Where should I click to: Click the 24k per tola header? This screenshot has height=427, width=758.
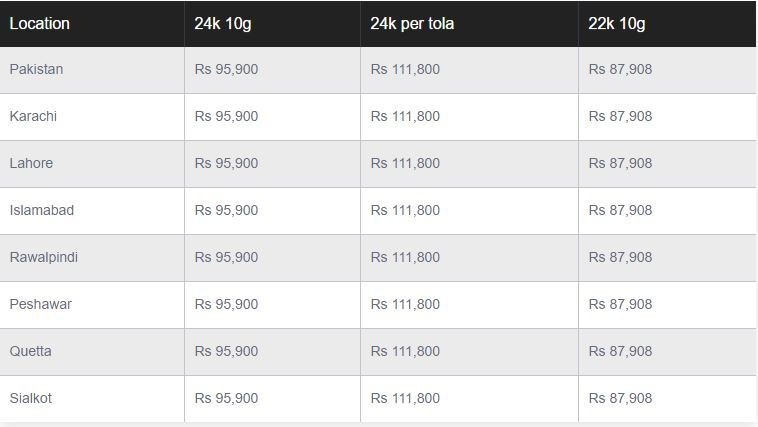pos(412,23)
